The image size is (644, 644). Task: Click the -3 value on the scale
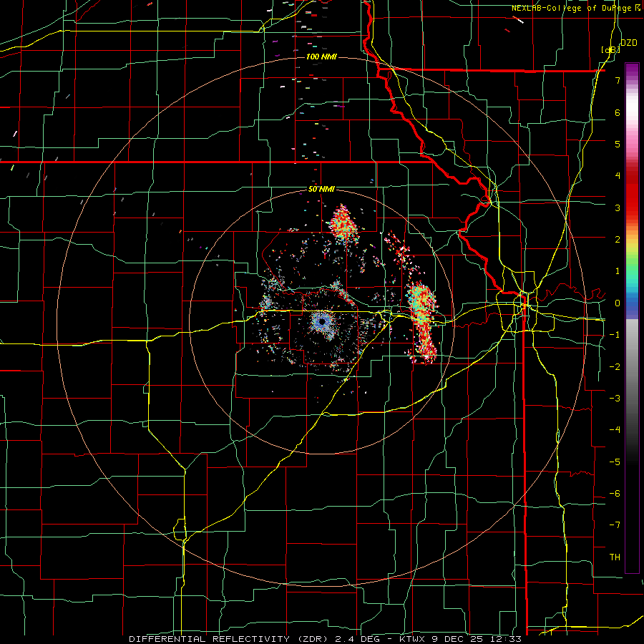pyautogui.click(x=615, y=398)
